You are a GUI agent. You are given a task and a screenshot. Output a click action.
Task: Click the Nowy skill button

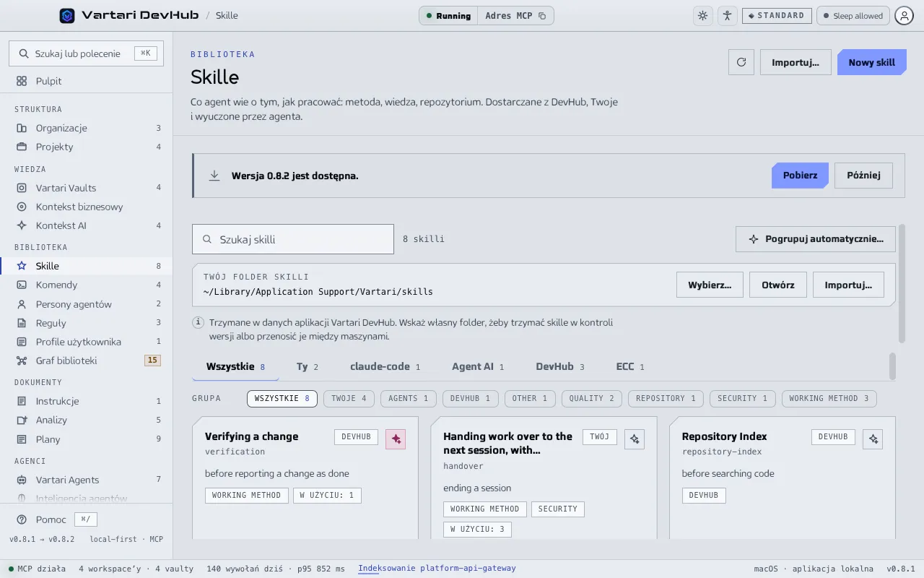coord(871,62)
